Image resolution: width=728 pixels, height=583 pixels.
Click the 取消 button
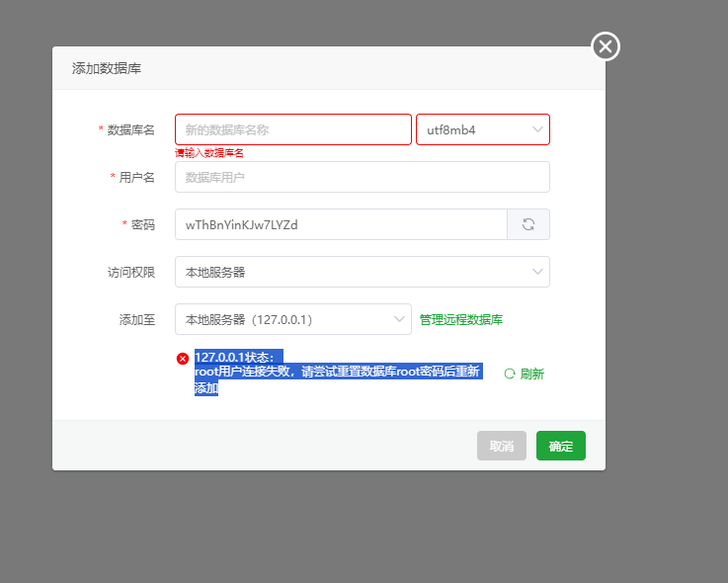pyautogui.click(x=502, y=446)
